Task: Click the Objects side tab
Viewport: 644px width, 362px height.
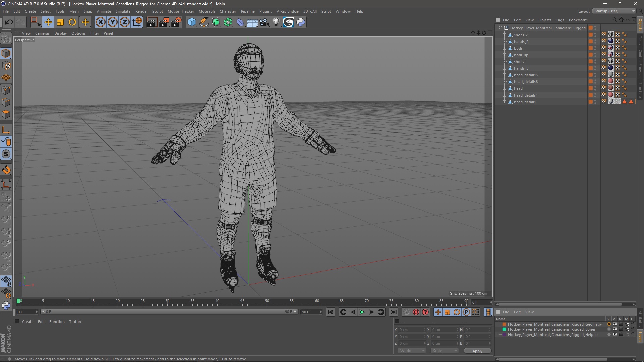Action: pyautogui.click(x=640, y=25)
